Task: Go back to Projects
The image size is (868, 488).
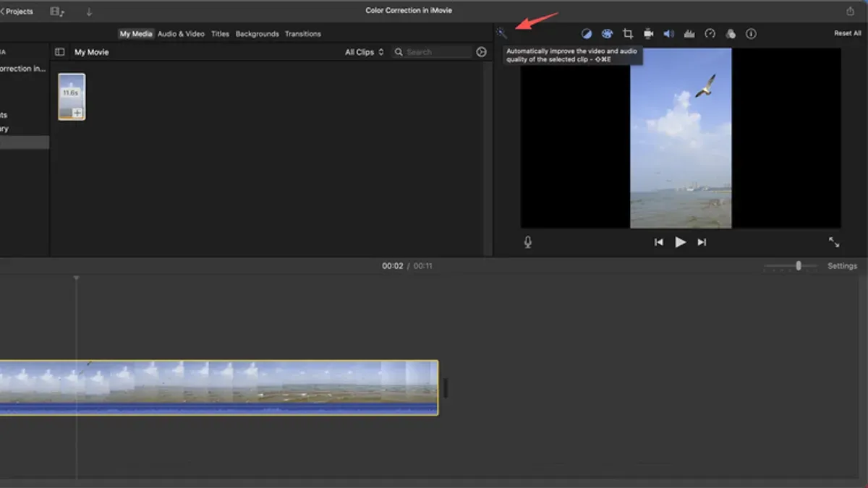Action: [x=17, y=12]
